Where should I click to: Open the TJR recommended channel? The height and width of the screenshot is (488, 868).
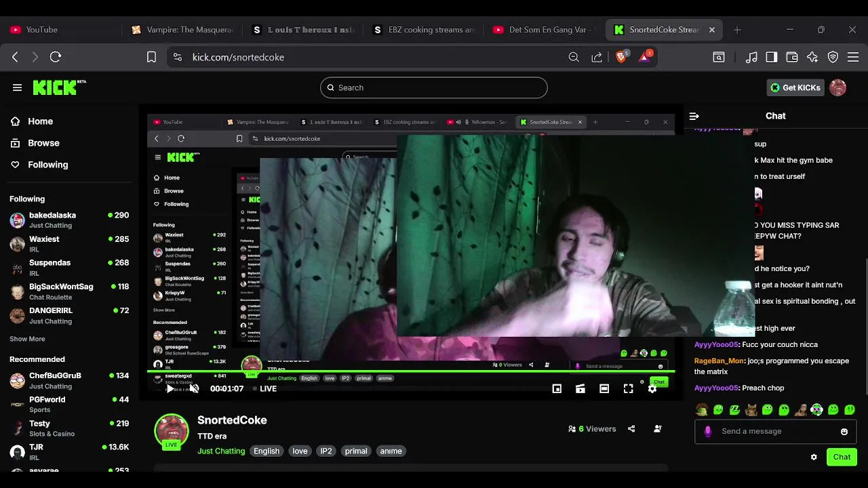[x=69, y=452]
